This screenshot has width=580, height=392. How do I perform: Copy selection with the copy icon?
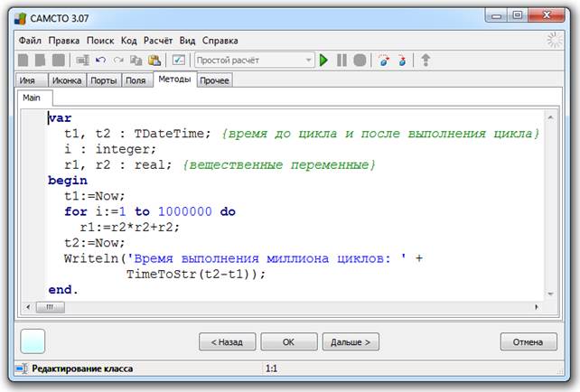point(136,60)
